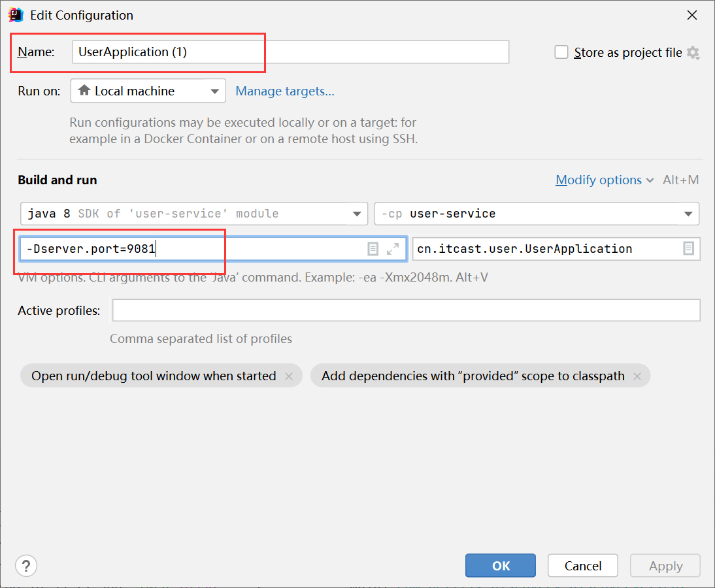Screen dimensions: 715x588
Task: Click the insert macros icon in VM options field
Action: coord(373,249)
